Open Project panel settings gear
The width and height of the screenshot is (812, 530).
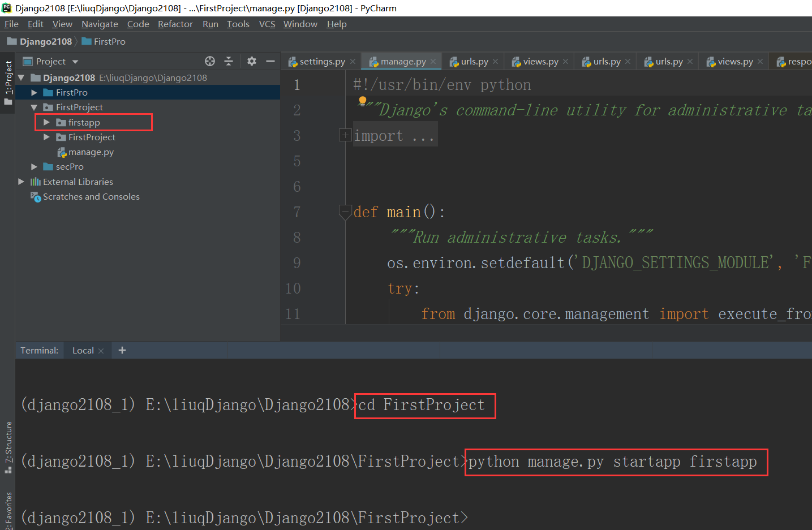click(x=252, y=61)
